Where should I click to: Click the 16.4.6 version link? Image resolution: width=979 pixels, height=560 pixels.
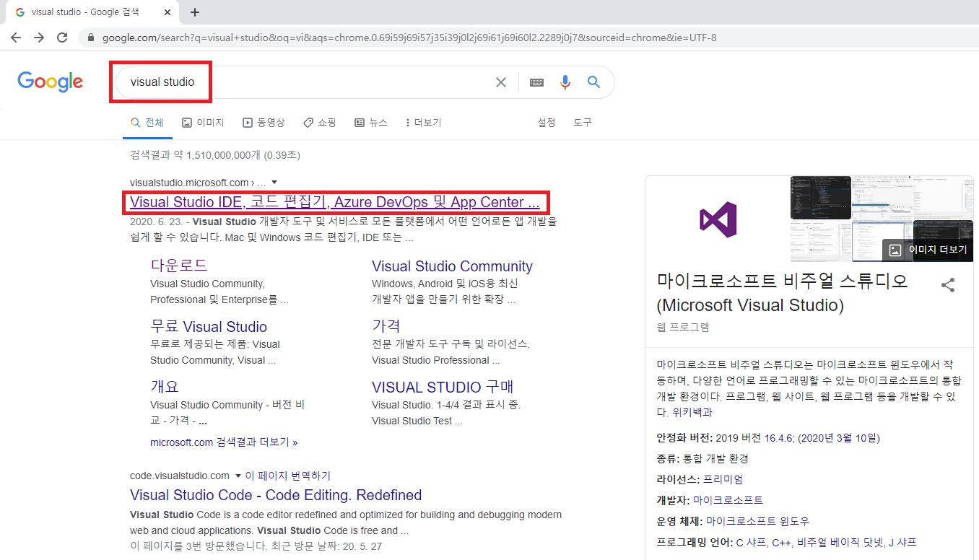(x=779, y=438)
